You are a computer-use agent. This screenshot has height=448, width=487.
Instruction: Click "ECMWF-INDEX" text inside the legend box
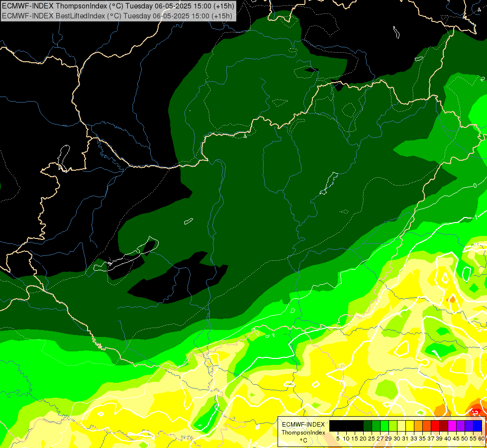[x=303, y=425]
